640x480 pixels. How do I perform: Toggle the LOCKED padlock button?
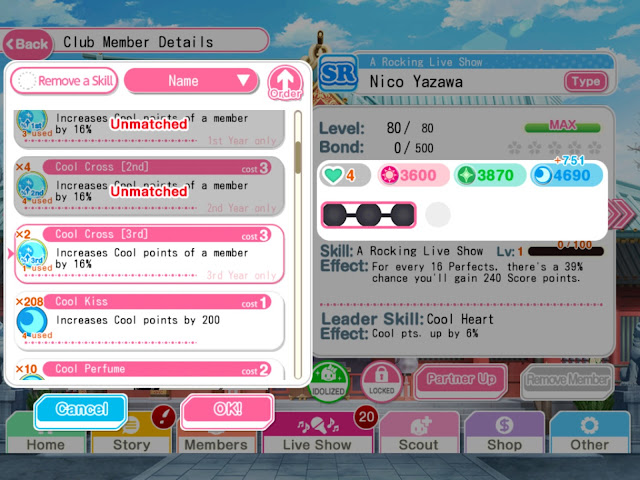pos(382,381)
